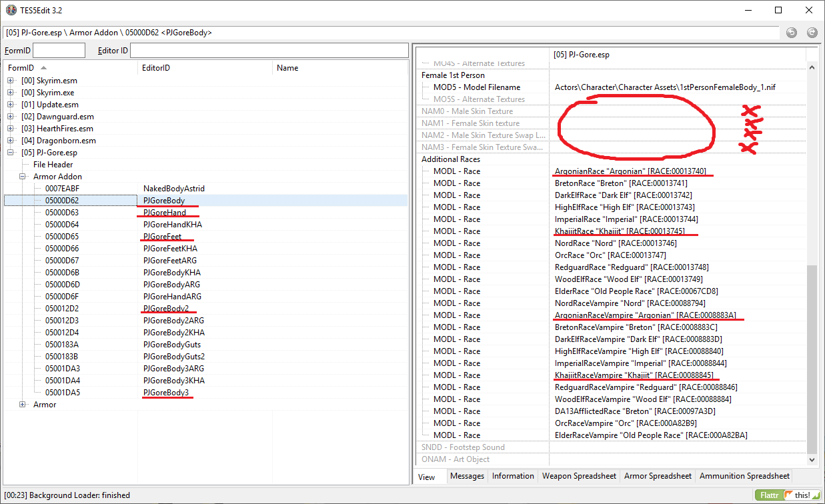
Task: Select record 05000D6D PJGoreBodyARG
Action: [x=205, y=285]
